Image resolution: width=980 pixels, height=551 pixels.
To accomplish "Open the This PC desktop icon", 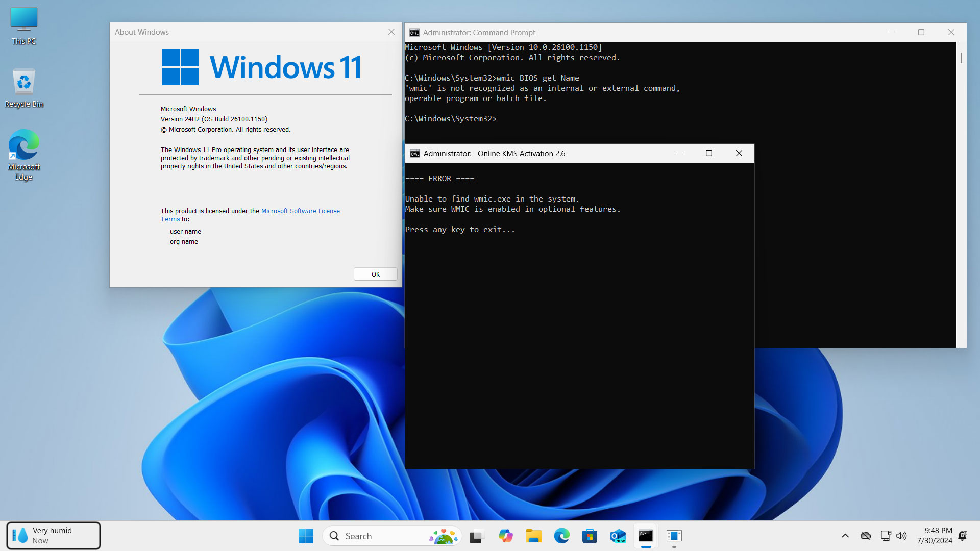I will click(x=24, y=27).
